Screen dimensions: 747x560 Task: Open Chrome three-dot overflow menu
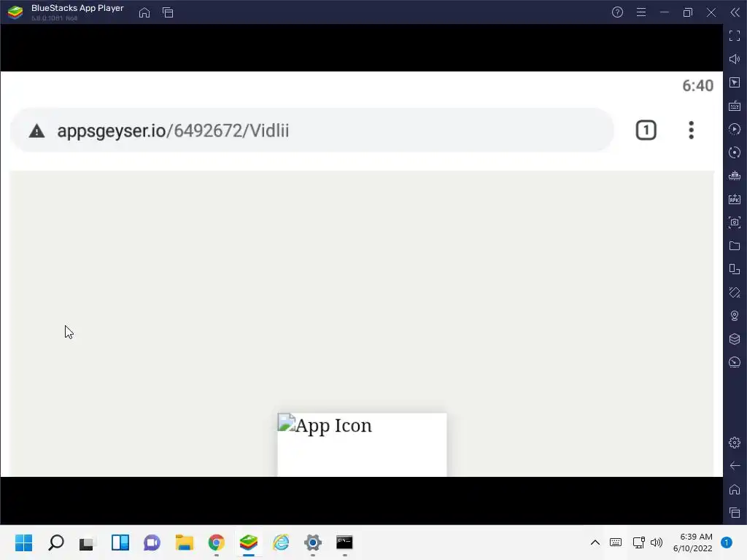[x=692, y=131]
